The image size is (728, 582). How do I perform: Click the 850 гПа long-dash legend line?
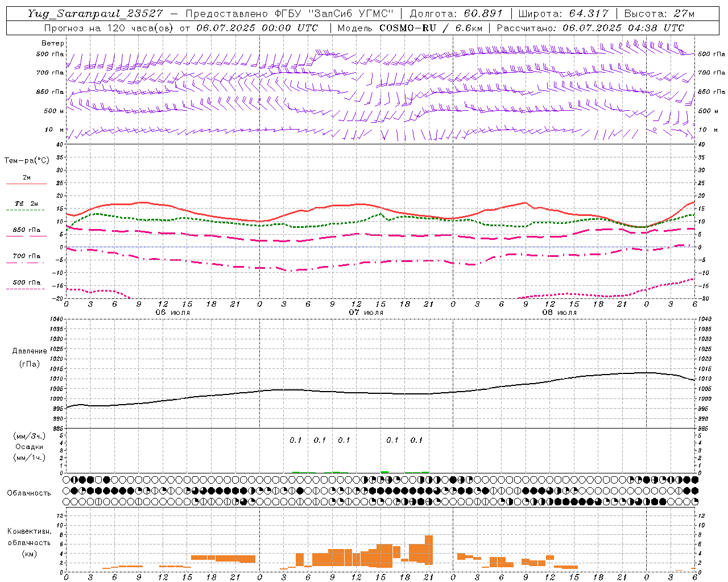26,236
